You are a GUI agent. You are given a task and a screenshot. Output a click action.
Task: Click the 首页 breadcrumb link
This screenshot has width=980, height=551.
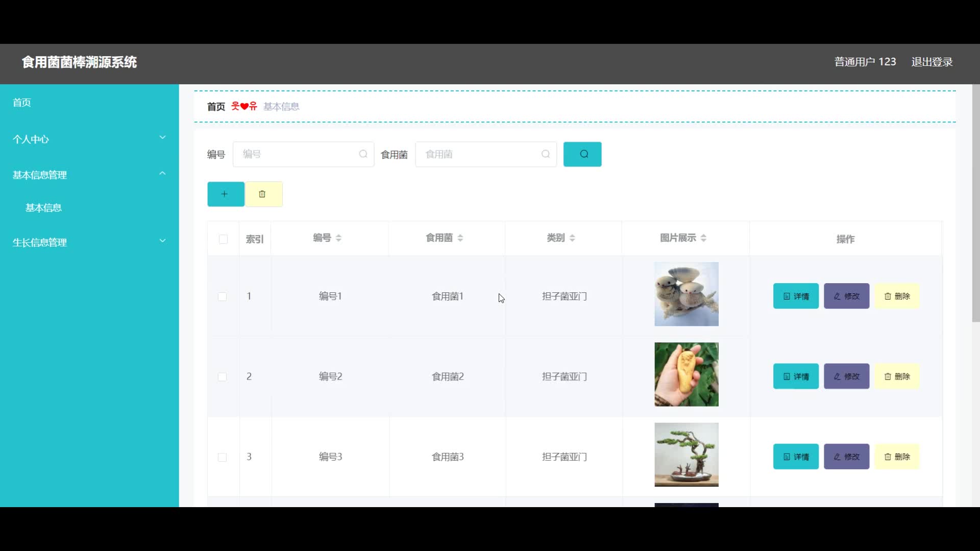tap(216, 107)
